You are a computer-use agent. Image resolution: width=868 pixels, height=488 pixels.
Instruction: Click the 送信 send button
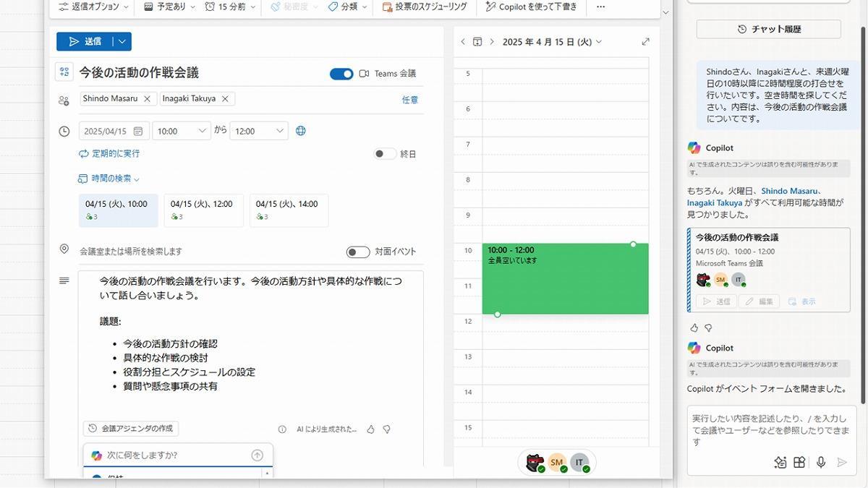click(x=85, y=42)
